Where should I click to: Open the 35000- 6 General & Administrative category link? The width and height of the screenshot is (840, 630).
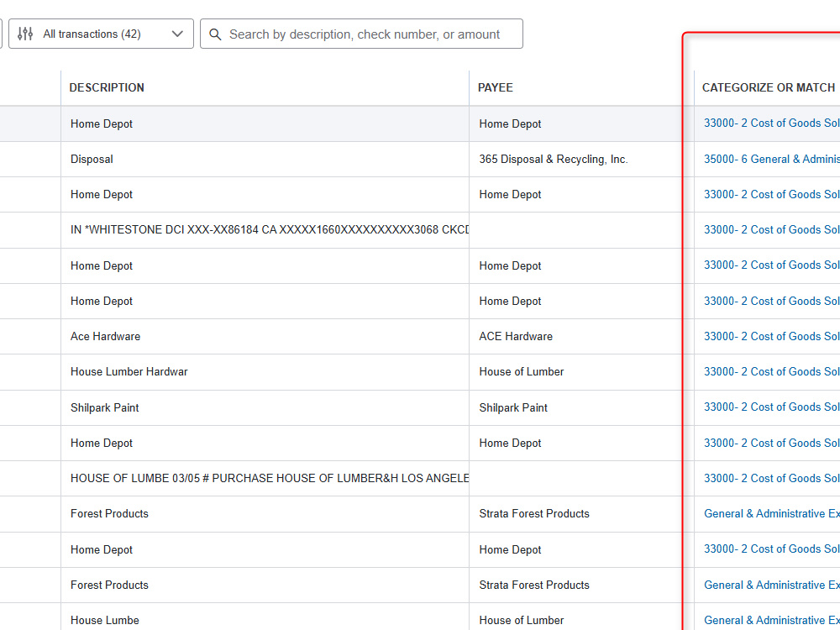point(771,159)
